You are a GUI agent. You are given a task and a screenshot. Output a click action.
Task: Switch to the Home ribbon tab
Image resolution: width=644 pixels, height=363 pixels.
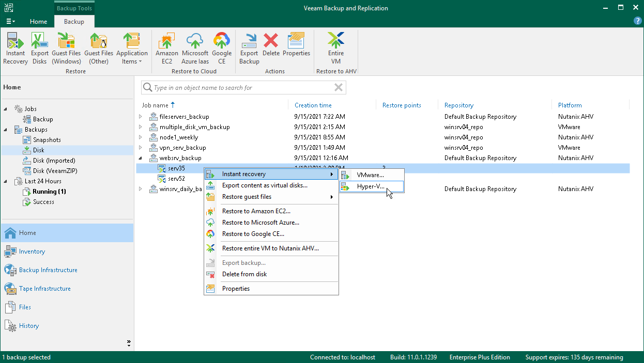coord(38,22)
